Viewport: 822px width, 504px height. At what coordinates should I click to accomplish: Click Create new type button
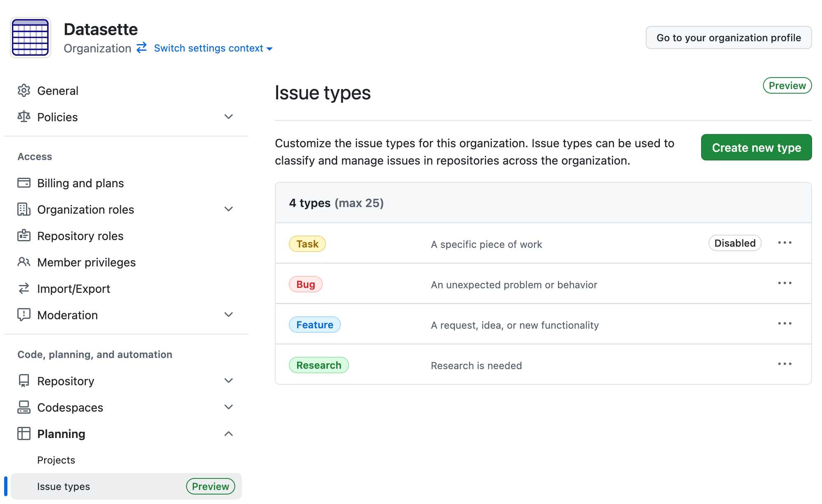756,147
